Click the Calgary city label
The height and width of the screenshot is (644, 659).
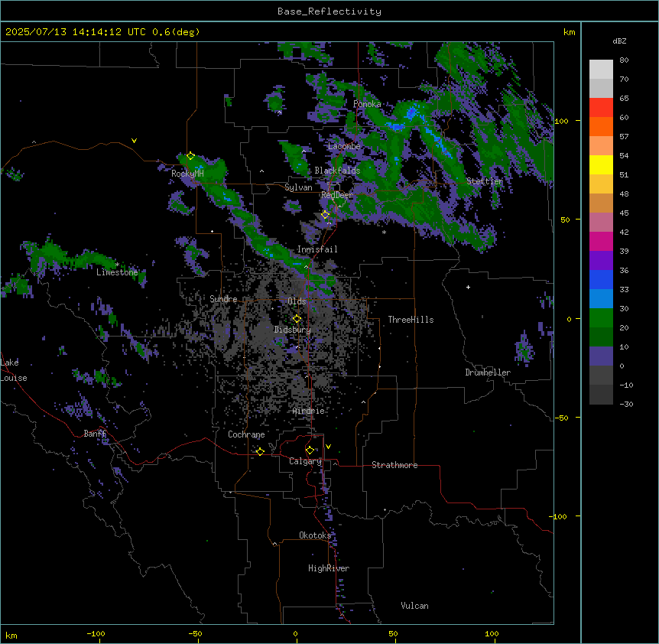(305, 461)
